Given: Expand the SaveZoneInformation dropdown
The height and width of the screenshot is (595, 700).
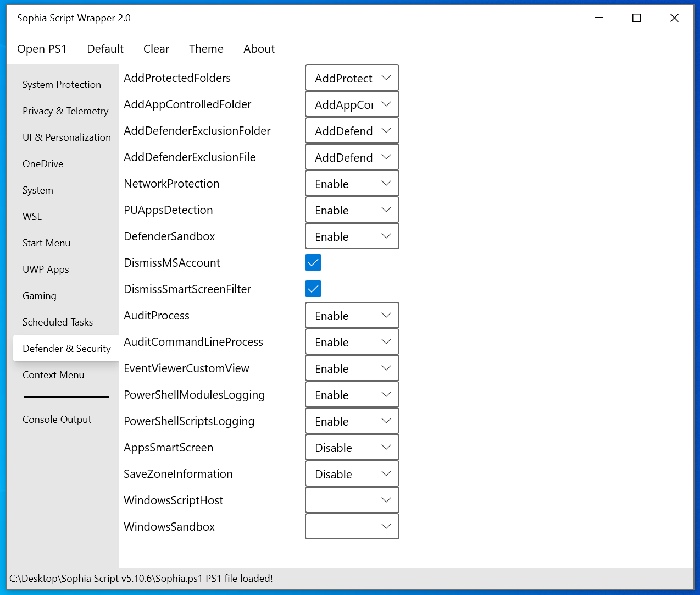Looking at the screenshot, I should (352, 473).
